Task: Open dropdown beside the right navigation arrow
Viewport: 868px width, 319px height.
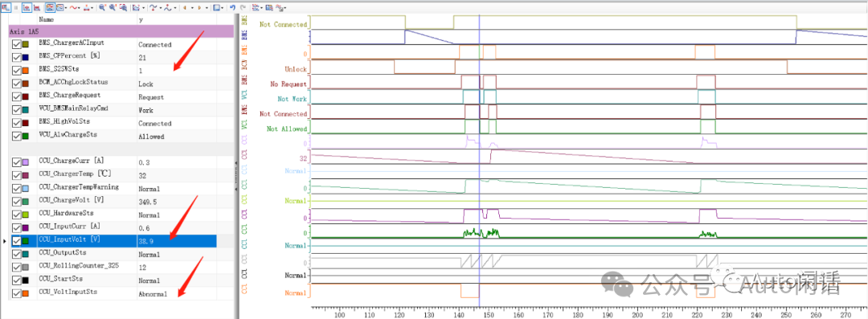Action: click(207, 8)
